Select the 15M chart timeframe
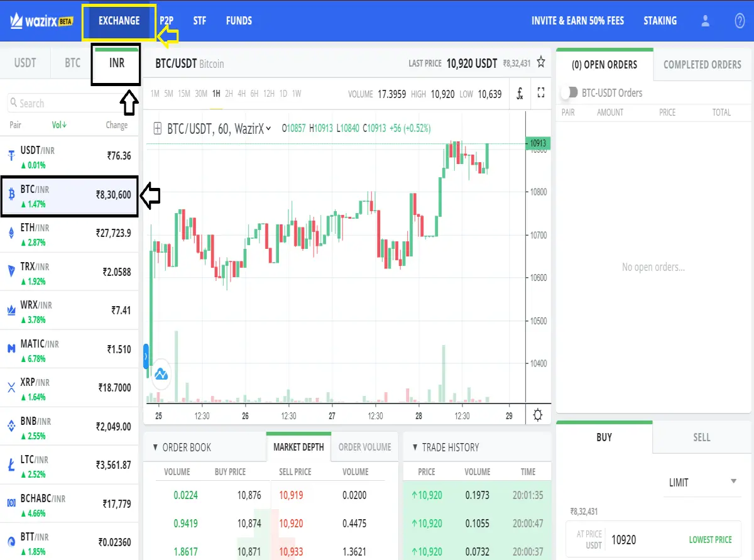The width and height of the screenshot is (754, 560). (184, 94)
